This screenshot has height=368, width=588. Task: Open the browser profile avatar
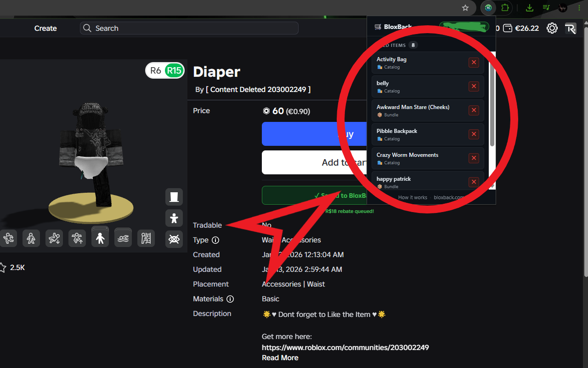click(563, 8)
